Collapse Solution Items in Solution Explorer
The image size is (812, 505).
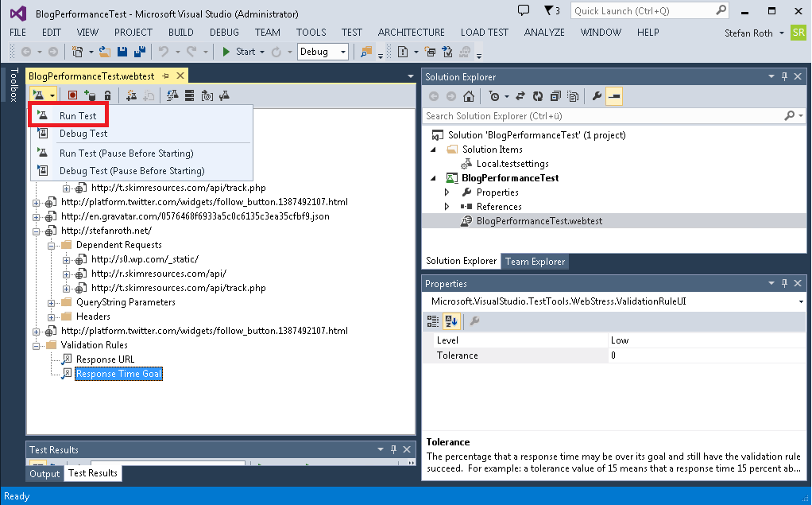434,150
